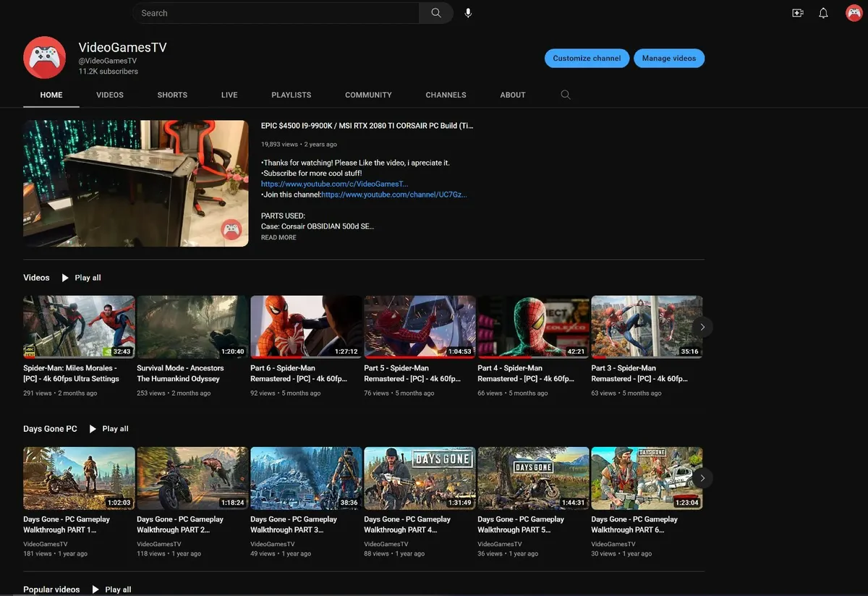
Task: Open the youtube.com/c/VideoGamesT link
Action: click(x=334, y=184)
